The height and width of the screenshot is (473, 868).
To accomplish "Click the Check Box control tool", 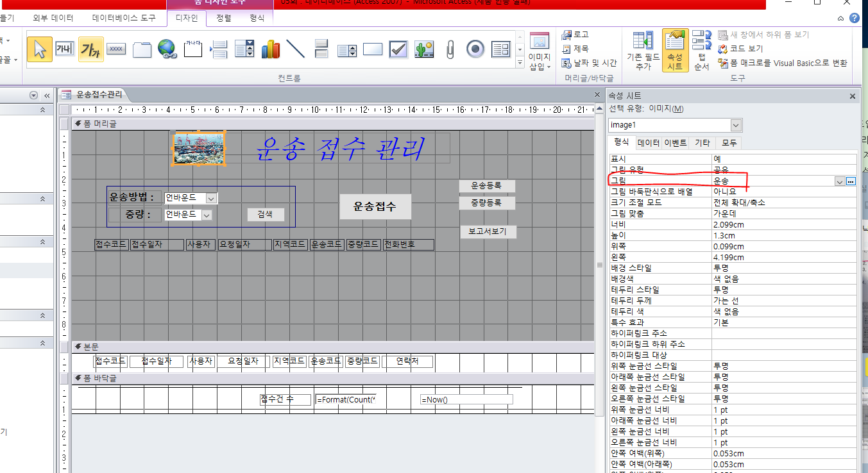I will tap(398, 49).
